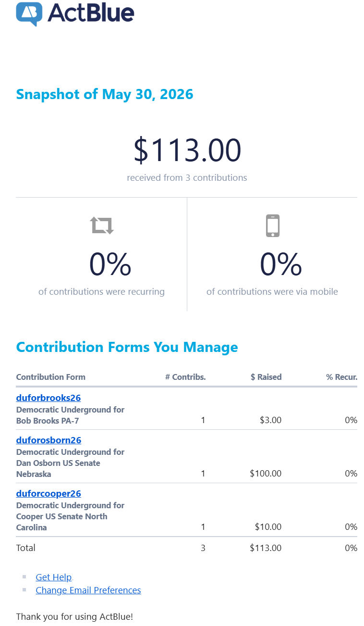Click the 0% via mobile figure
Screen dimensions: 364x626
(x=281, y=264)
